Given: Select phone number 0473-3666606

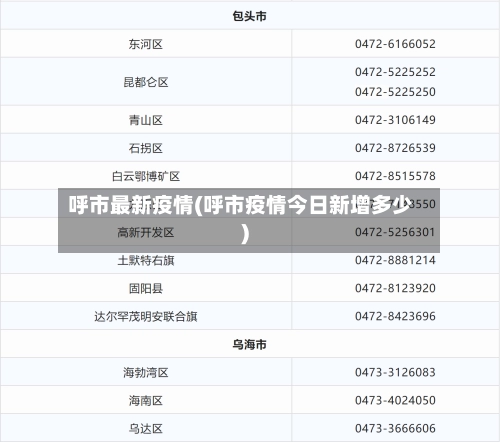Looking at the screenshot, I should pos(395,428).
